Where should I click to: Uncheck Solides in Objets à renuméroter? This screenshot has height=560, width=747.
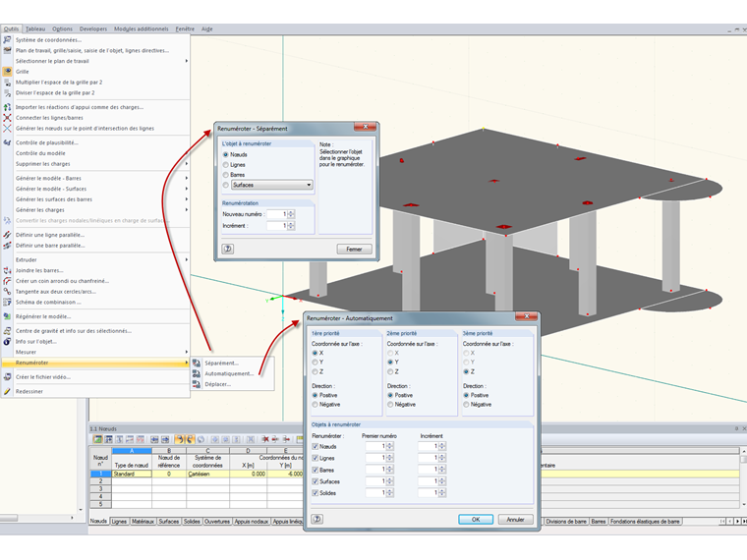click(x=315, y=493)
